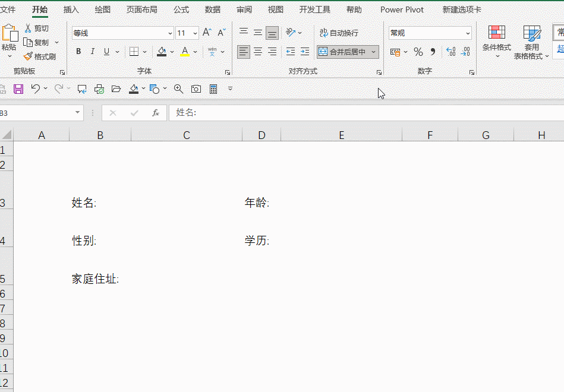Toggle bold formatting on selected cell
The height and width of the screenshot is (392, 564).
78,52
